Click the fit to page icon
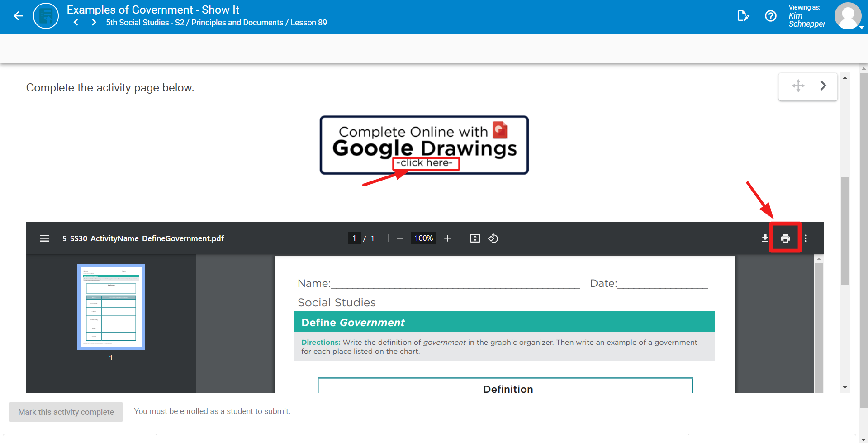Screen dimensions: 868x443 coord(475,238)
